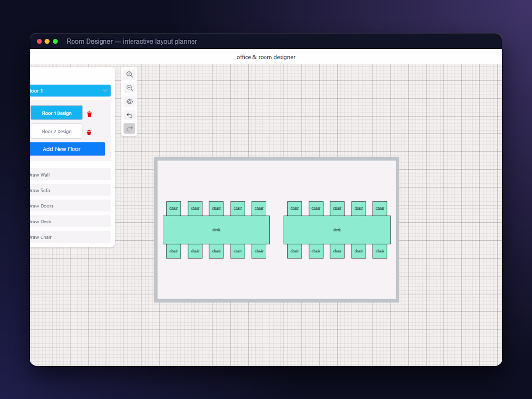Viewport: 532px width, 399px height.
Task: Select the top-left chair of left desk
Action: tap(174, 208)
